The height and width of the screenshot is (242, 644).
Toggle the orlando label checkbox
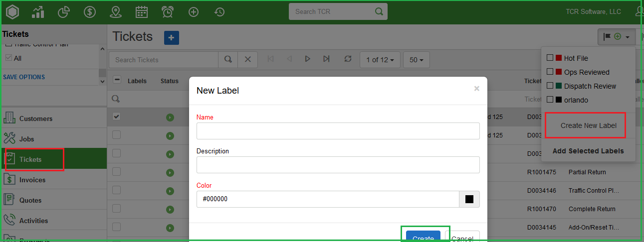coord(550,100)
